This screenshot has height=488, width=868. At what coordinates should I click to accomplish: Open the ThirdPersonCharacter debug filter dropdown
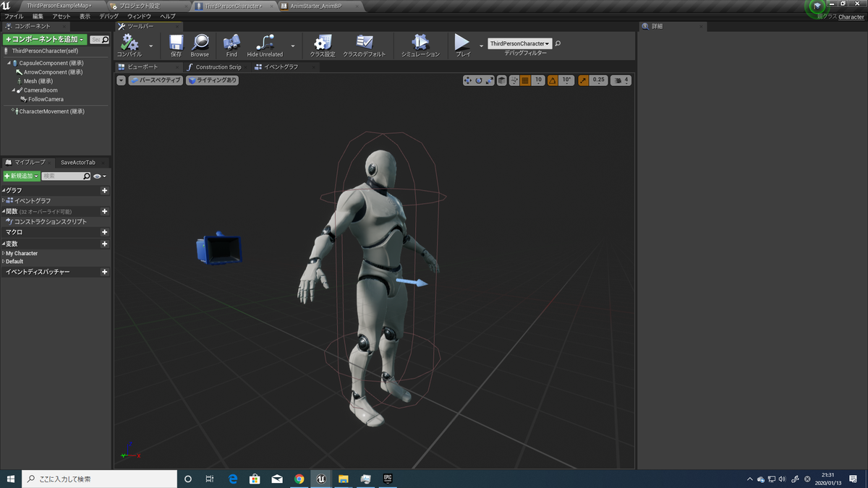click(x=519, y=43)
